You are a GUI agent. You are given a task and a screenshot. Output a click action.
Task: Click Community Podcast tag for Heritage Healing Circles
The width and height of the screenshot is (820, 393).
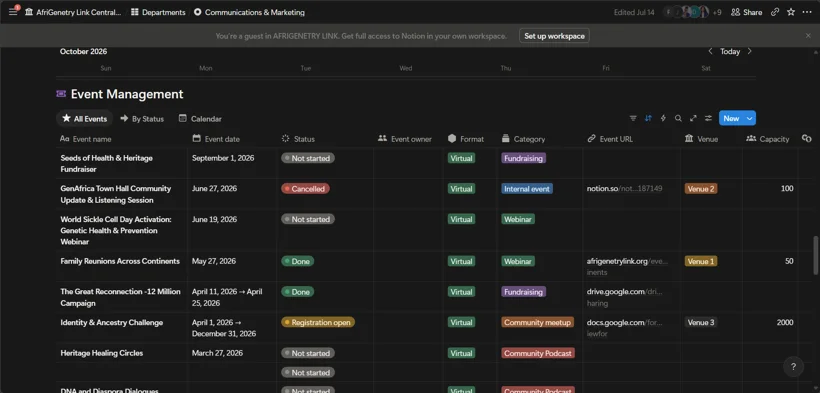(x=538, y=353)
